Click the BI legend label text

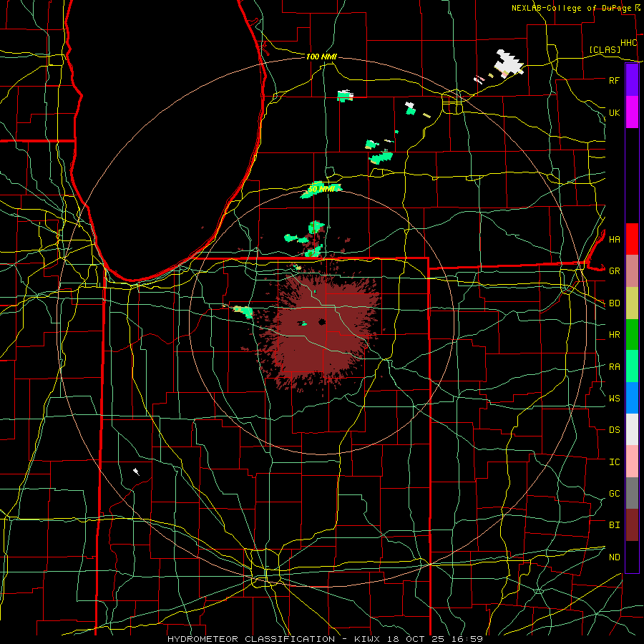coord(615,525)
